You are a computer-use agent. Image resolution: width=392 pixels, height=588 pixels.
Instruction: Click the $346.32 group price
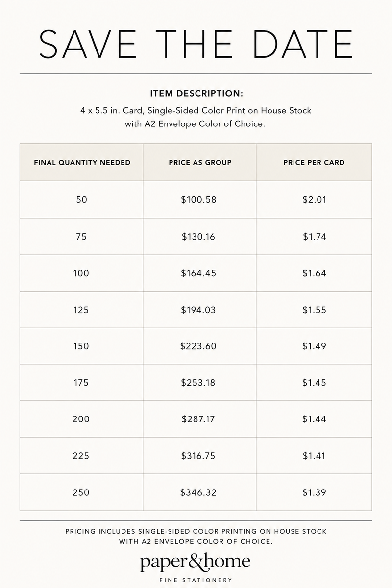pos(198,492)
